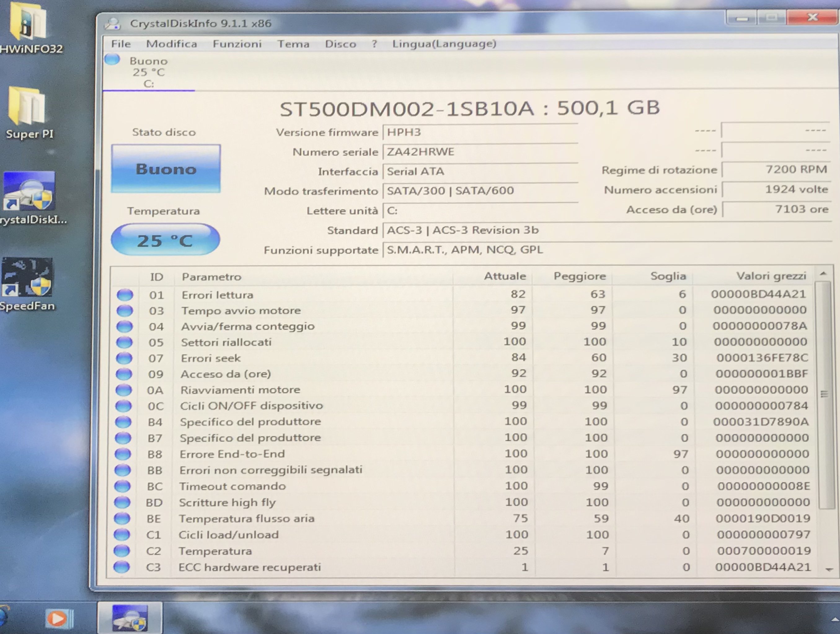840x634 pixels.
Task: Click the Buono disk status button
Action: 166,169
